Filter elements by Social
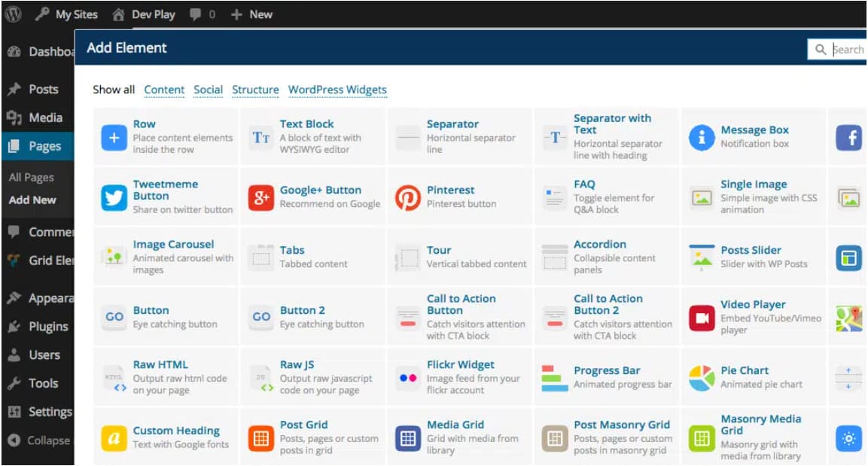Viewport: 868px width, 466px height. coord(208,90)
